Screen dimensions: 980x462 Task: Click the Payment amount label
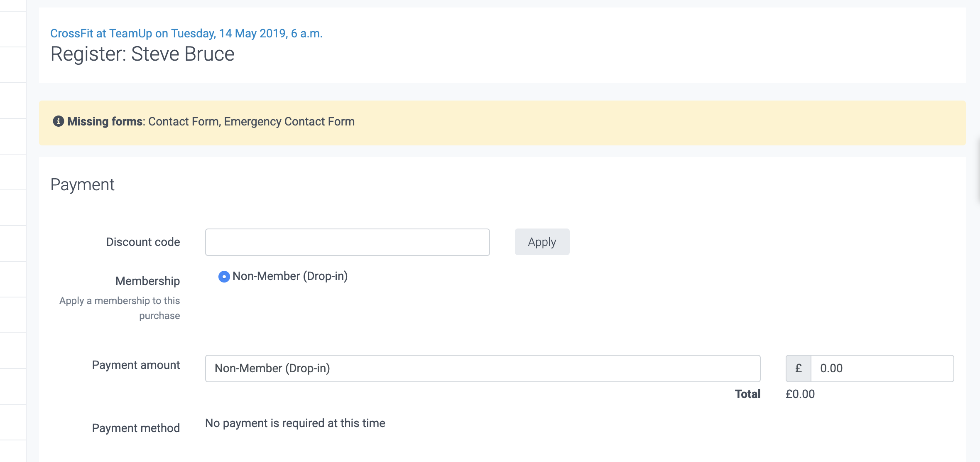(136, 365)
